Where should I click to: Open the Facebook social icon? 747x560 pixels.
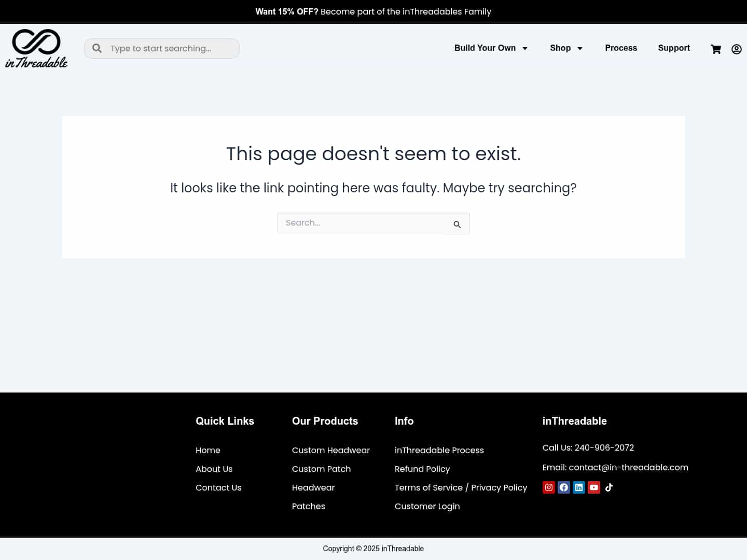[x=564, y=487]
